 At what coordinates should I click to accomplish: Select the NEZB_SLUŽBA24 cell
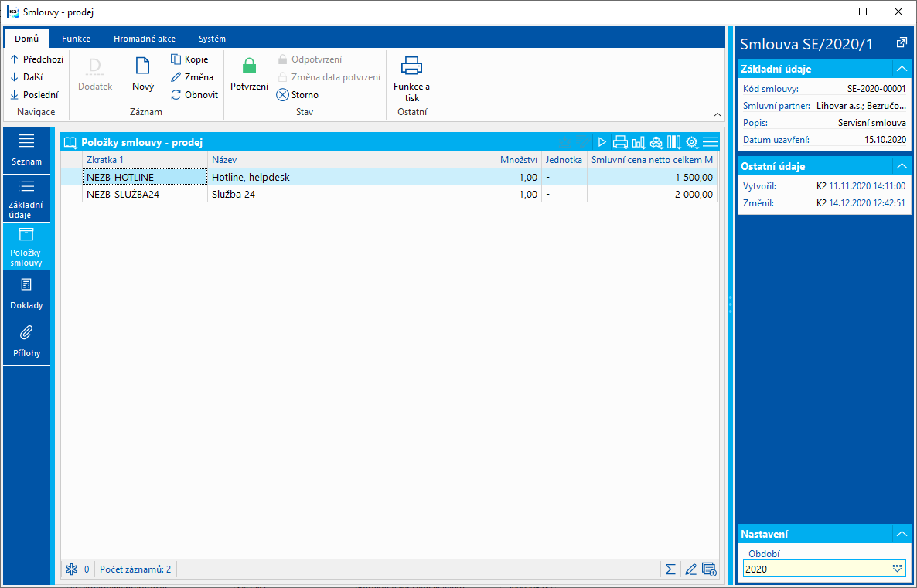point(145,194)
